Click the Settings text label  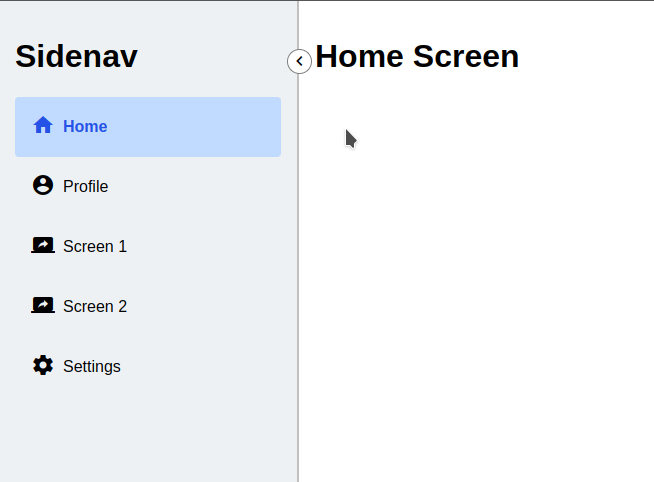(x=92, y=367)
